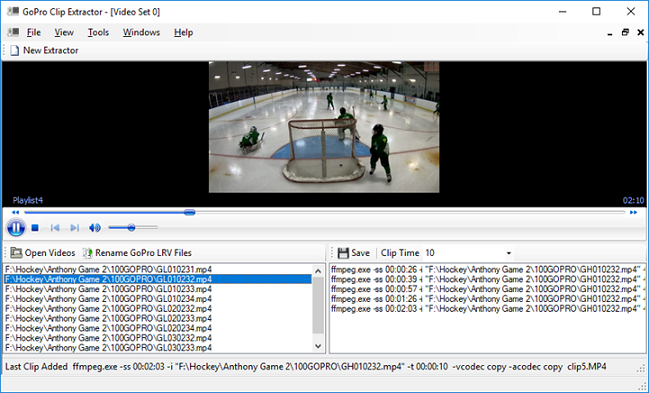Open the Tools menu
Viewport: 649px width, 393px height.
tap(98, 32)
